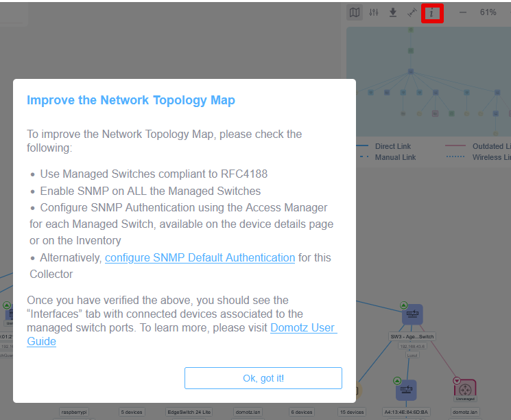The image size is (511, 420).
Task: Click the 'Direct Link' legend entry
Action: [393, 146]
